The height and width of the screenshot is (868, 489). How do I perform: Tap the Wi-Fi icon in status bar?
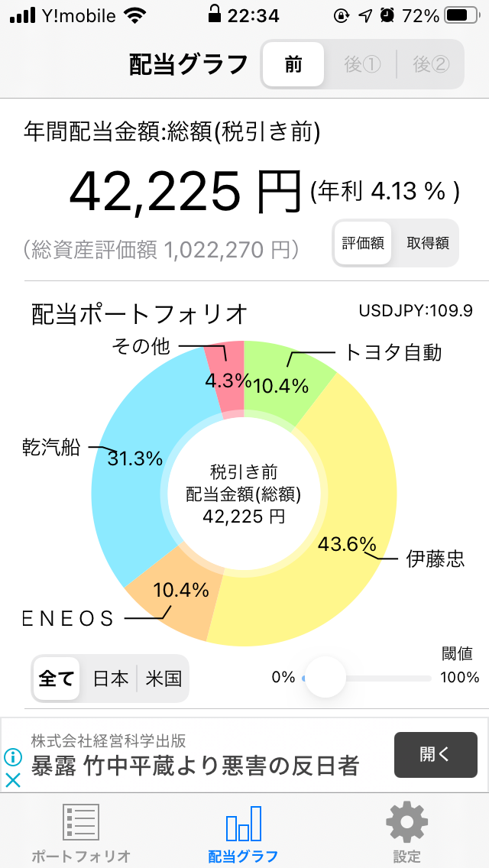point(133,15)
